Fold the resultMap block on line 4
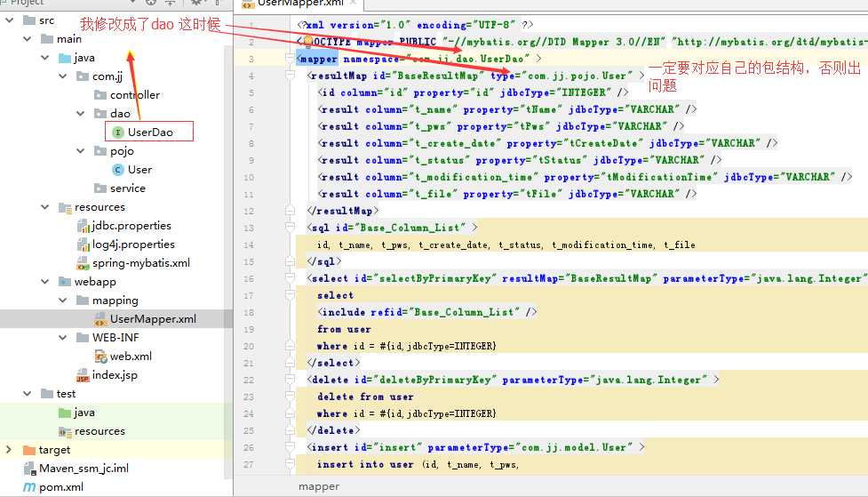Image resolution: width=868 pixels, height=497 pixels. pyautogui.click(x=290, y=76)
